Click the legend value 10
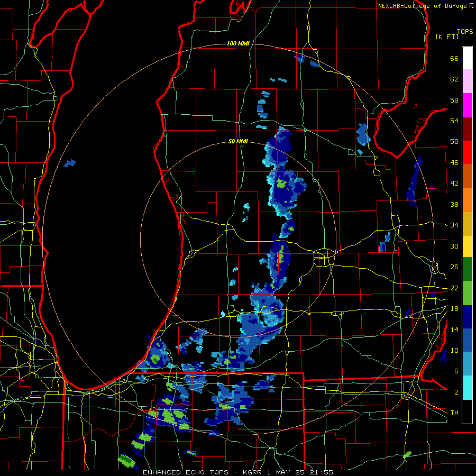Image resolution: width=476 pixels, height=476 pixels. pos(454,350)
